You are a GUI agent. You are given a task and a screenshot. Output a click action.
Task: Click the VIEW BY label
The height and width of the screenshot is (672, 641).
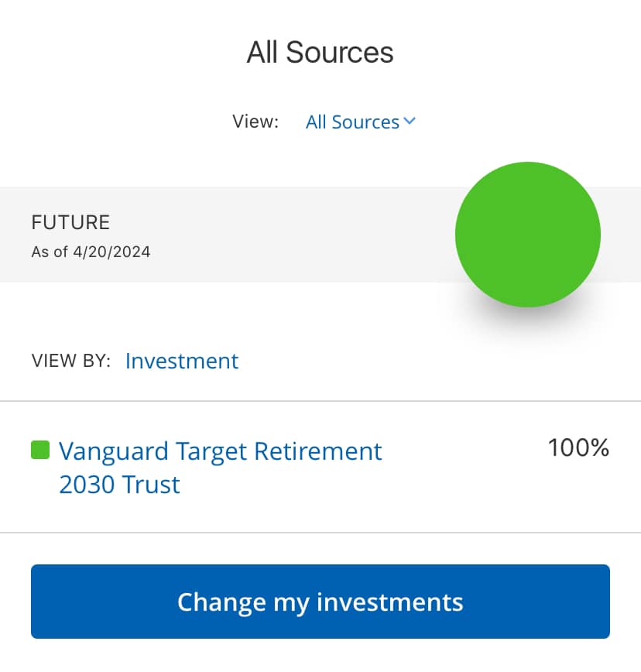[71, 361]
